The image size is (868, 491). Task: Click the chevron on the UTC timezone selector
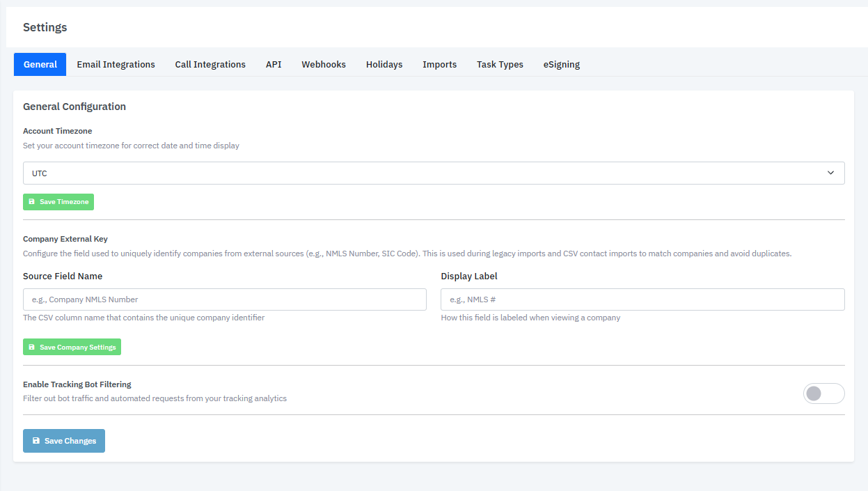tap(830, 173)
